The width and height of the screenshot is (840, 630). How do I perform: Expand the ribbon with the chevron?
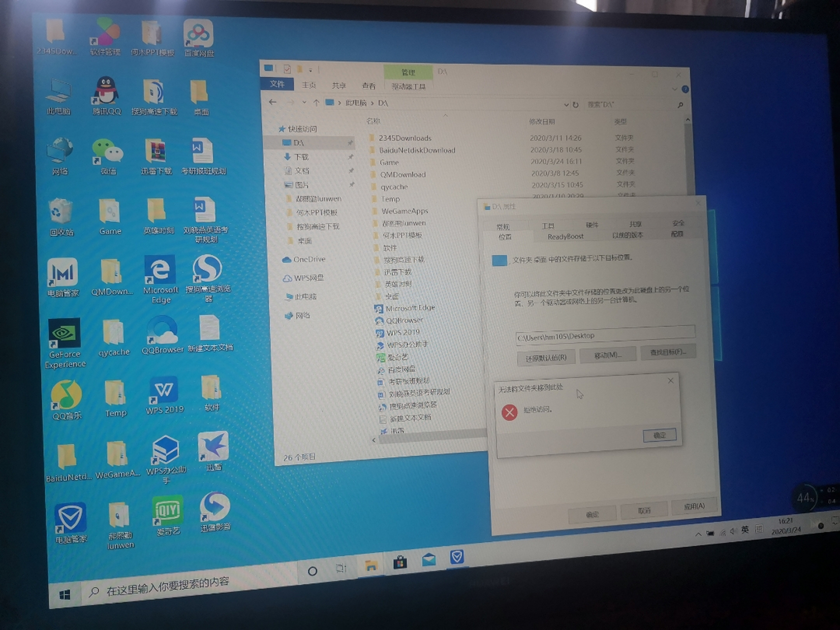tap(675, 89)
